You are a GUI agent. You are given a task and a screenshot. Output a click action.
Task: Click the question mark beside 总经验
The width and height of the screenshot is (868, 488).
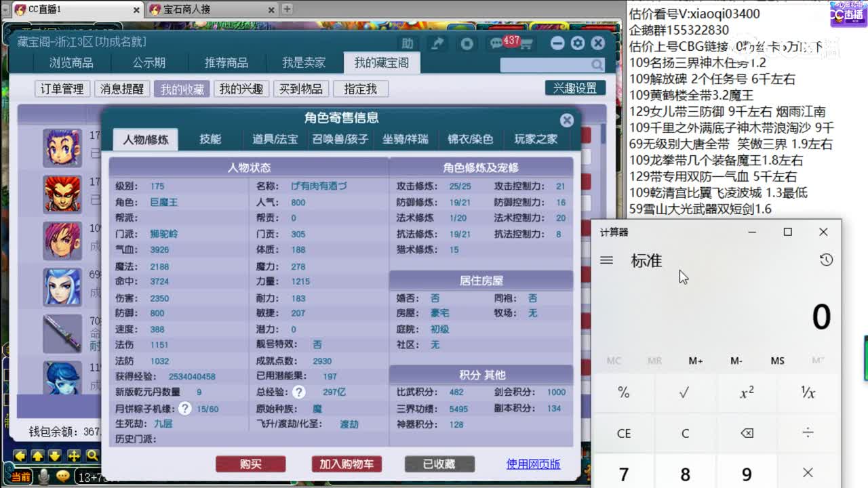[298, 391]
